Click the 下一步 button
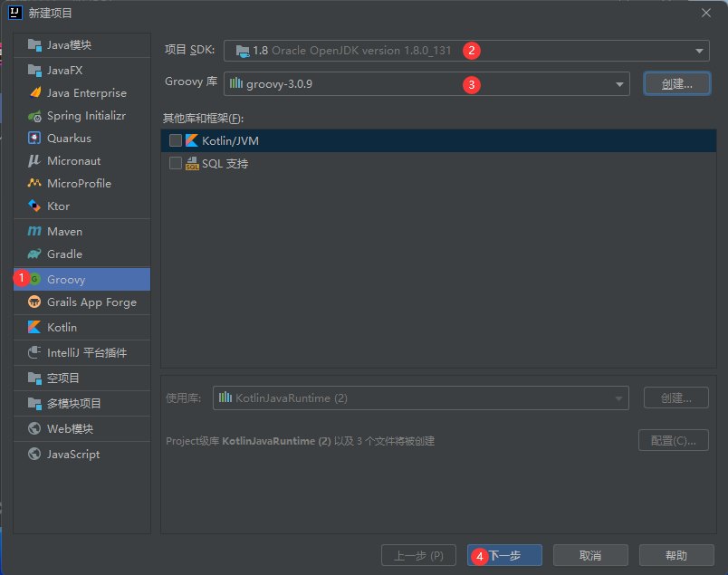The height and width of the screenshot is (575, 728). 504,555
